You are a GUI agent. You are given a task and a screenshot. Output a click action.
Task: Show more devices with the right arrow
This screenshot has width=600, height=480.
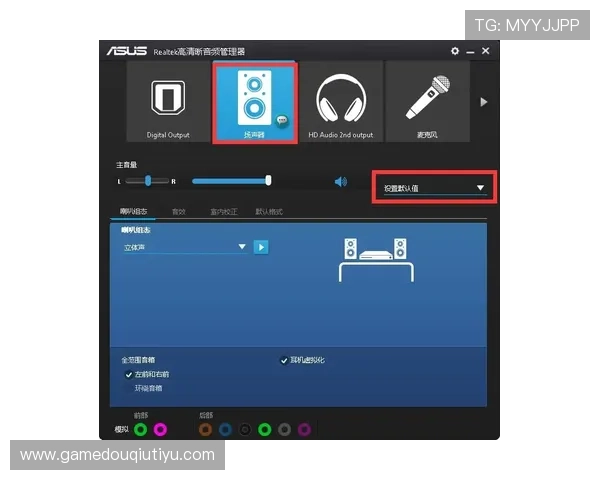(x=485, y=101)
